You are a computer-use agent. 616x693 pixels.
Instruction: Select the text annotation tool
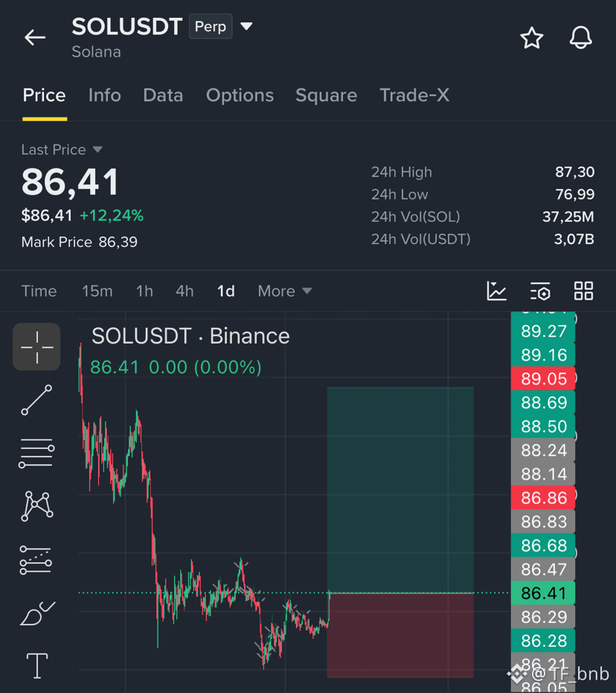tap(37, 665)
